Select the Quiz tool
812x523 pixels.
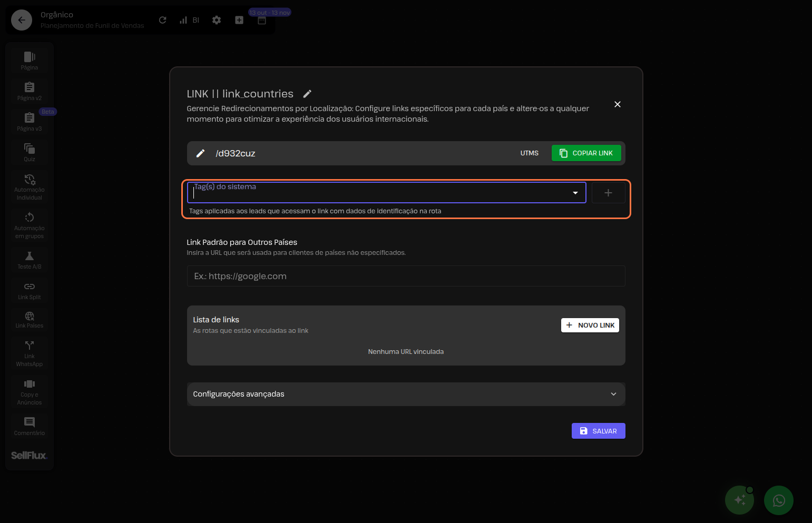29,152
